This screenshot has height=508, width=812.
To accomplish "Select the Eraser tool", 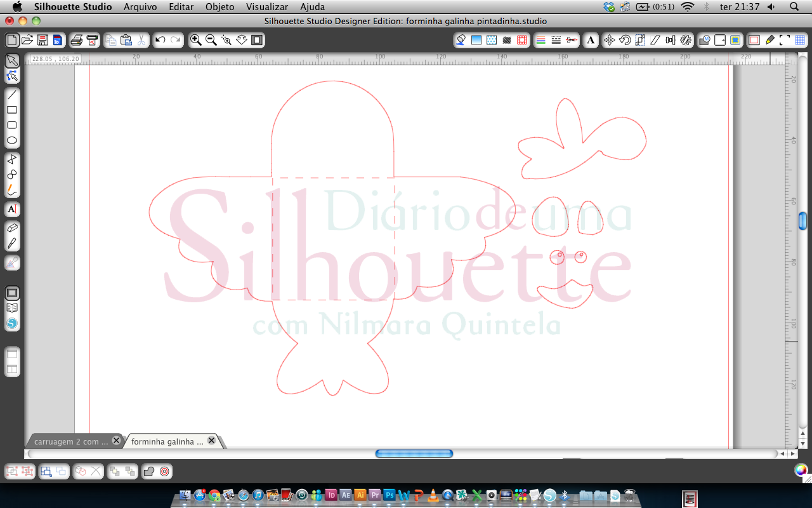I will 12,228.
